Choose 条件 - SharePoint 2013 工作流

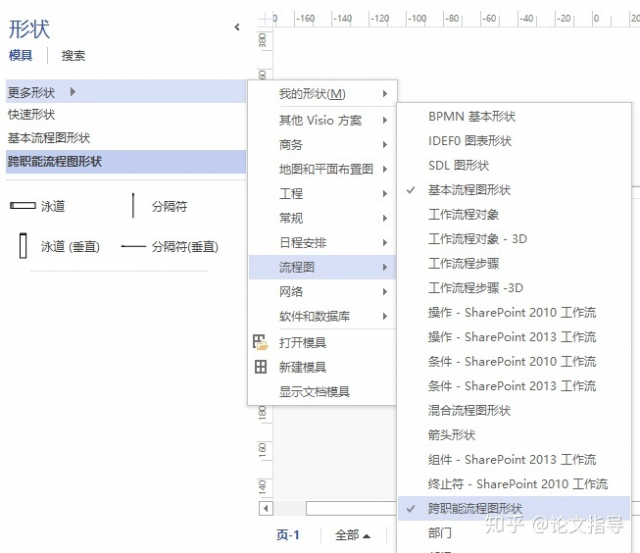pos(514,386)
